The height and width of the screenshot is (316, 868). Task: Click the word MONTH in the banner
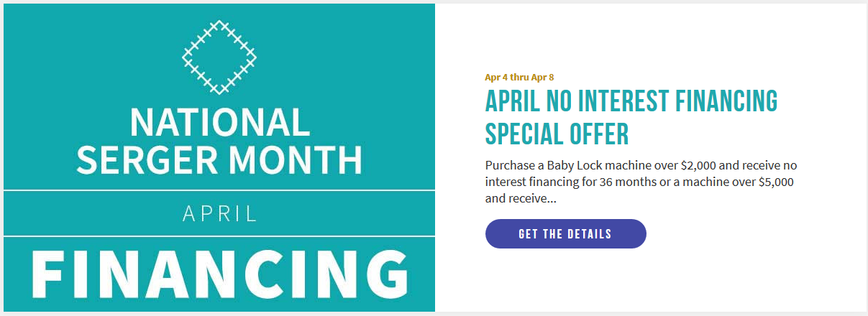(x=296, y=159)
